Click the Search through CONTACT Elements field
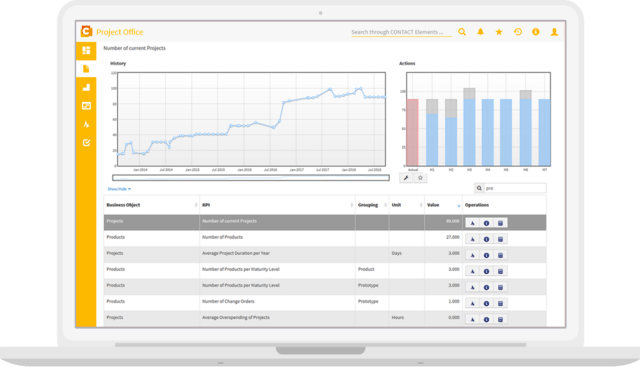This screenshot has width=640, height=367. [401, 32]
